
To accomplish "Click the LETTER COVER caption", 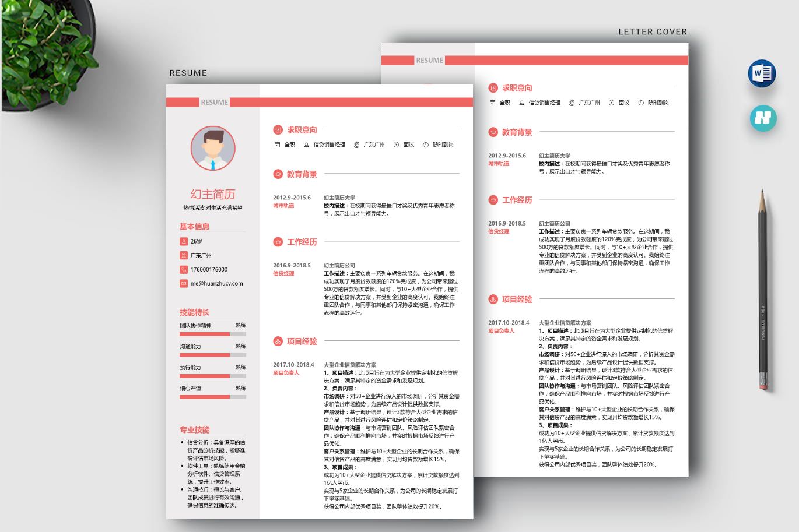I will (653, 32).
